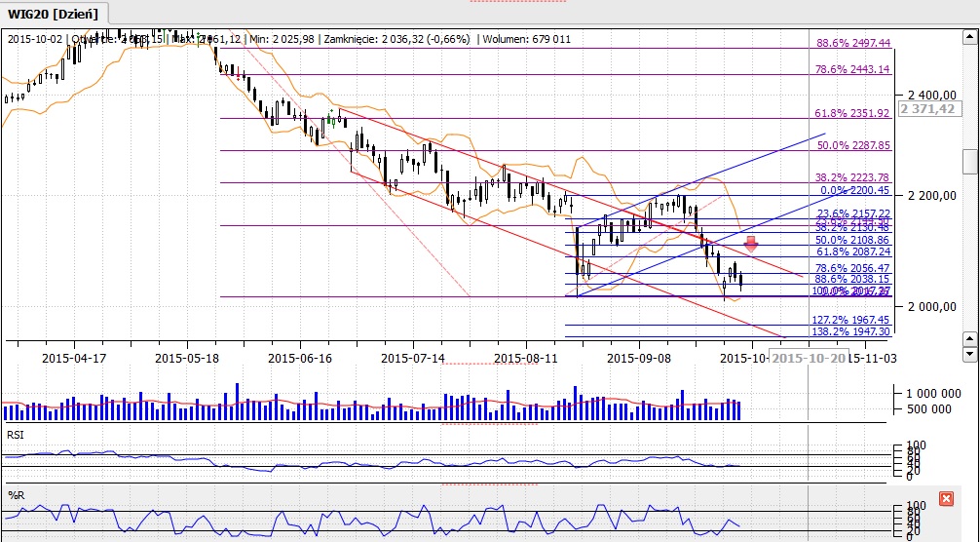Viewport: 980px width, 542px height.
Task: Click the vertical scrollbar thumb
Action: click(x=969, y=161)
